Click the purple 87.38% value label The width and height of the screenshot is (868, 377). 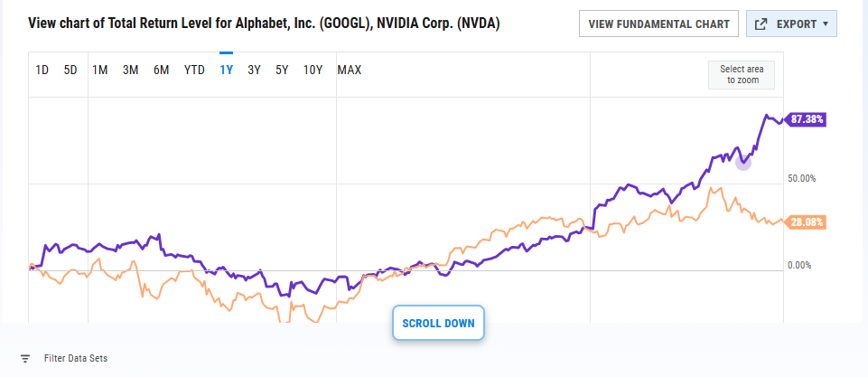[x=807, y=119]
